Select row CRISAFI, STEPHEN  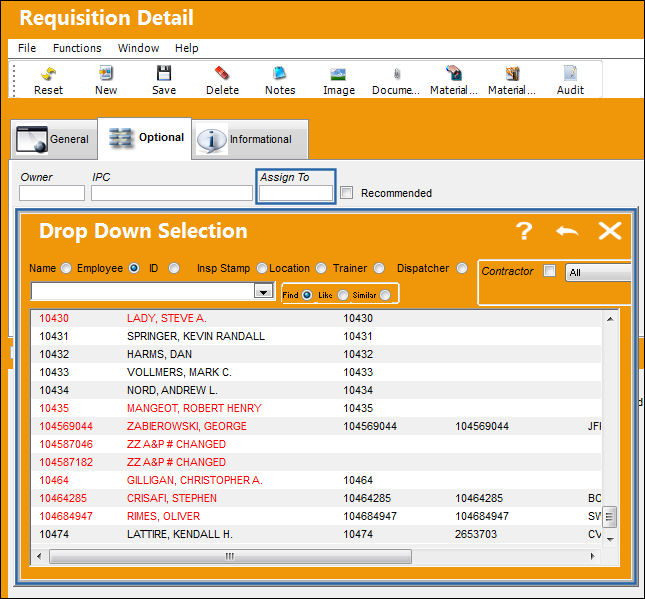(317, 498)
